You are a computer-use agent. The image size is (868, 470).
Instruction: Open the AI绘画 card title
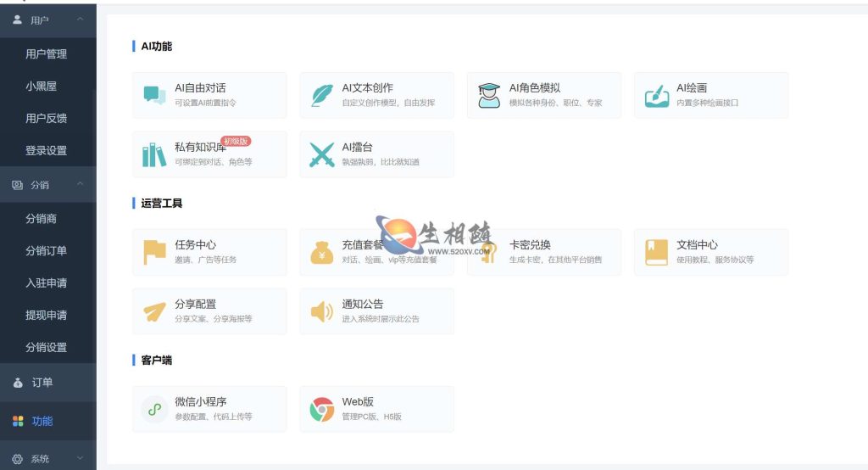[692, 87]
